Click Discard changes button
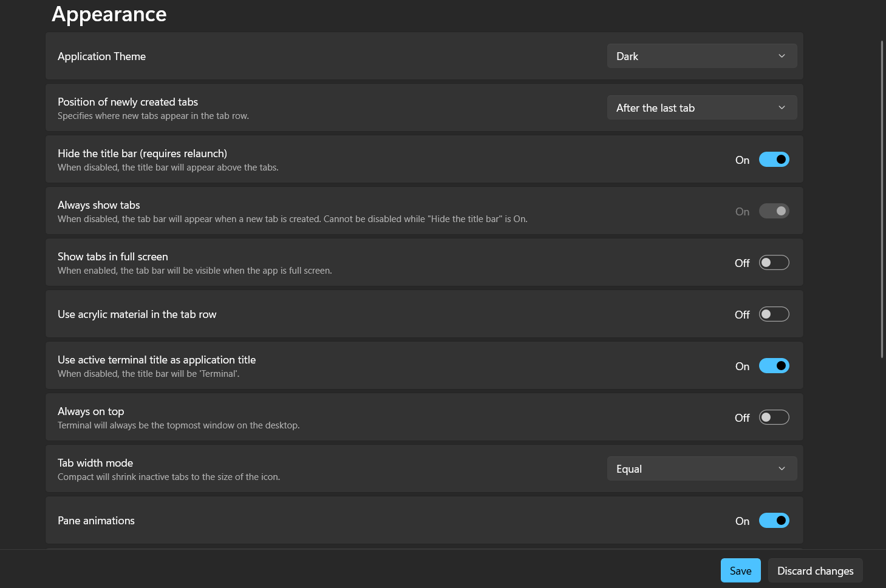This screenshot has width=886, height=588. click(816, 570)
